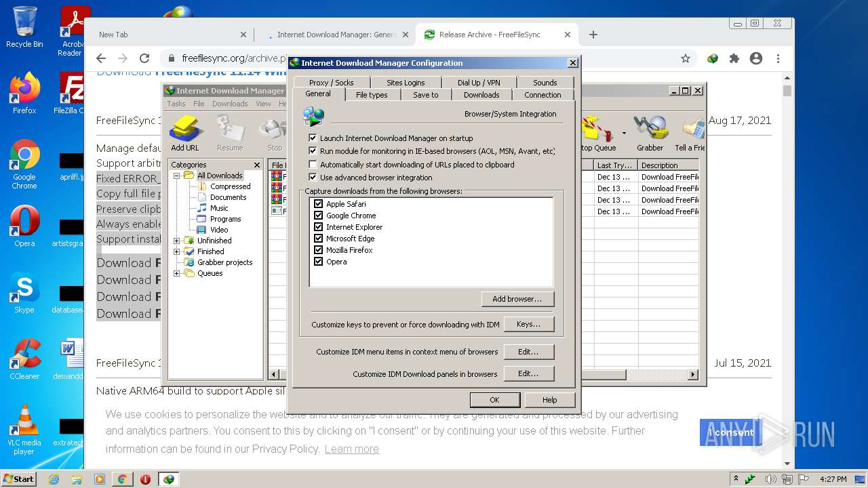Screen dimensions: 868x488
Task: Open the Grabber tool icon
Action: tap(650, 134)
